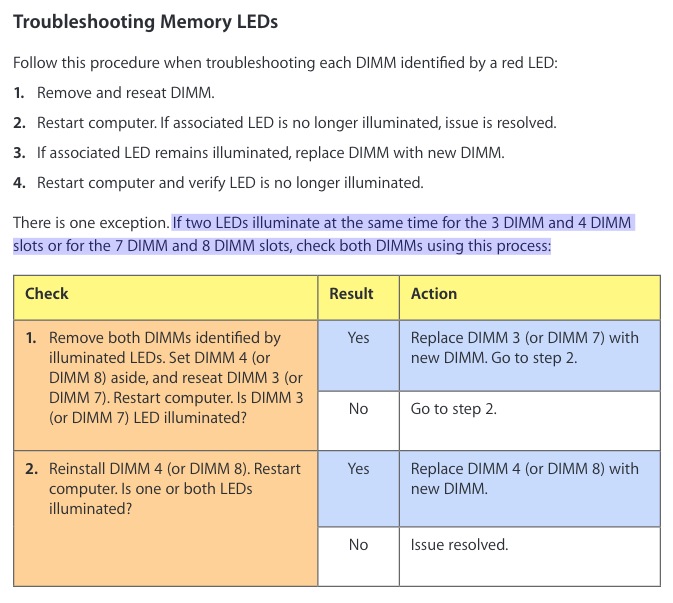The image size is (673, 603).
Task: Click the first Yes result cell
Action: pyautogui.click(x=358, y=356)
